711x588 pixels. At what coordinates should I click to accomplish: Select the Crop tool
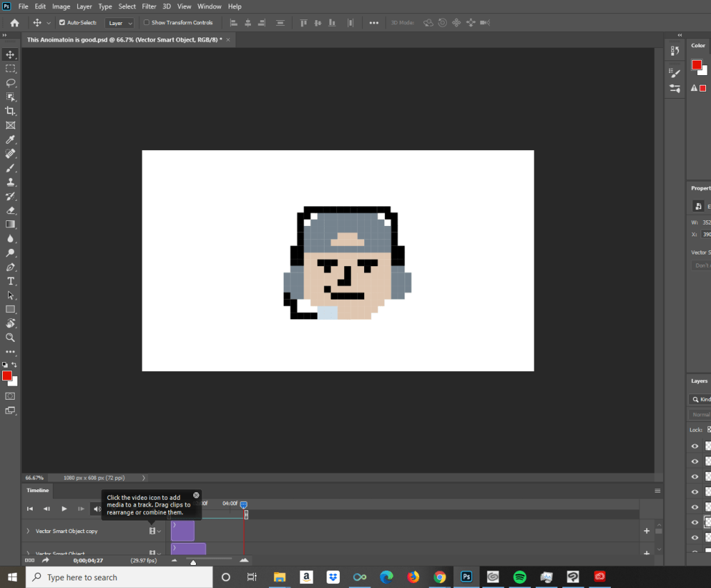[10, 111]
